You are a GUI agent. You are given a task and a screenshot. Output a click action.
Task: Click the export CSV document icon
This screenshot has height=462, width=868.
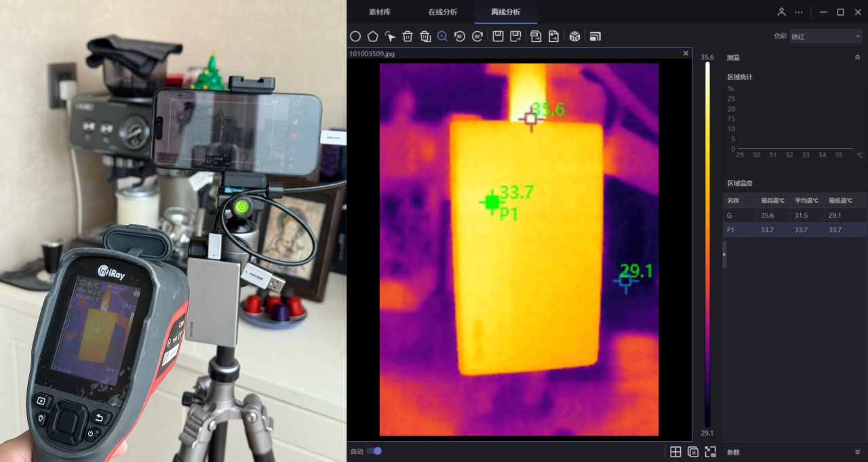536,37
